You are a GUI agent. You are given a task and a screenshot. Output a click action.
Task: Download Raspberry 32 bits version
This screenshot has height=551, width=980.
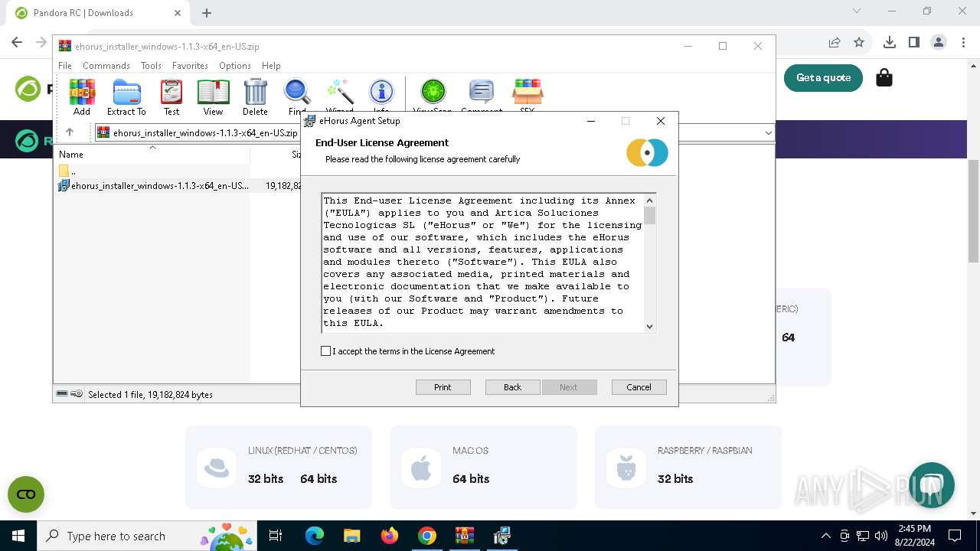point(675,479)
